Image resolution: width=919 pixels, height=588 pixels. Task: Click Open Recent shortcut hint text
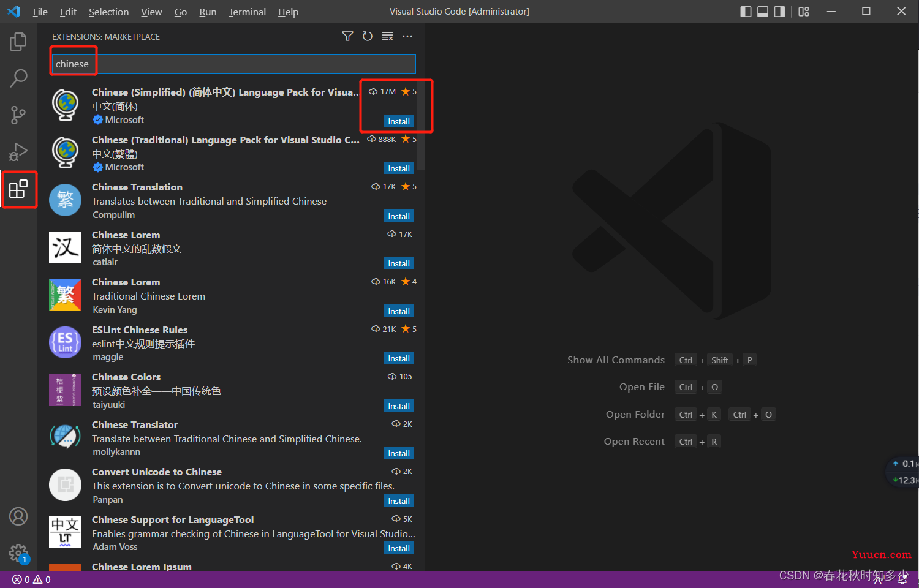point(634,442)
